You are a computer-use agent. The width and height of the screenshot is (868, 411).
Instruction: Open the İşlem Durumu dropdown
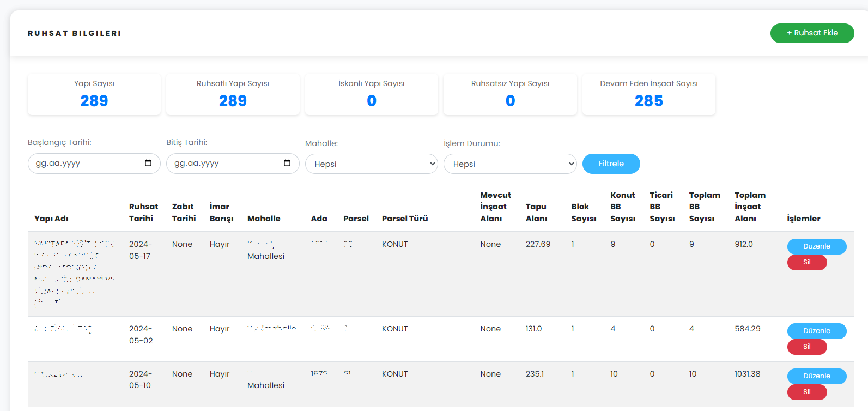[x=509, y=164]
